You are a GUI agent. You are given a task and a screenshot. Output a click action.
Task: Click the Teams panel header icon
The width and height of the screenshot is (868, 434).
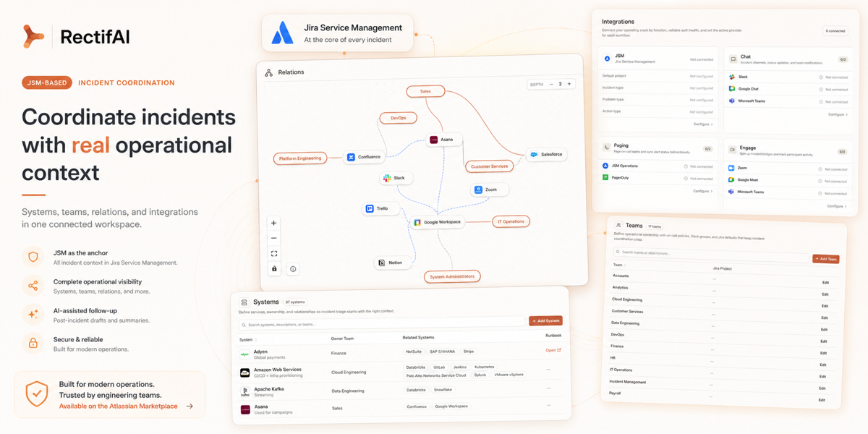[619, 226]
